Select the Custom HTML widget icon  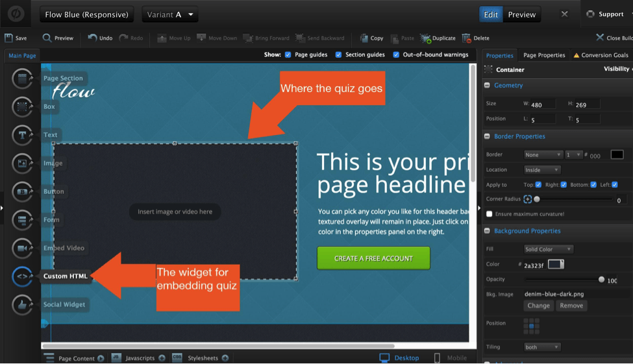(22, 276)
